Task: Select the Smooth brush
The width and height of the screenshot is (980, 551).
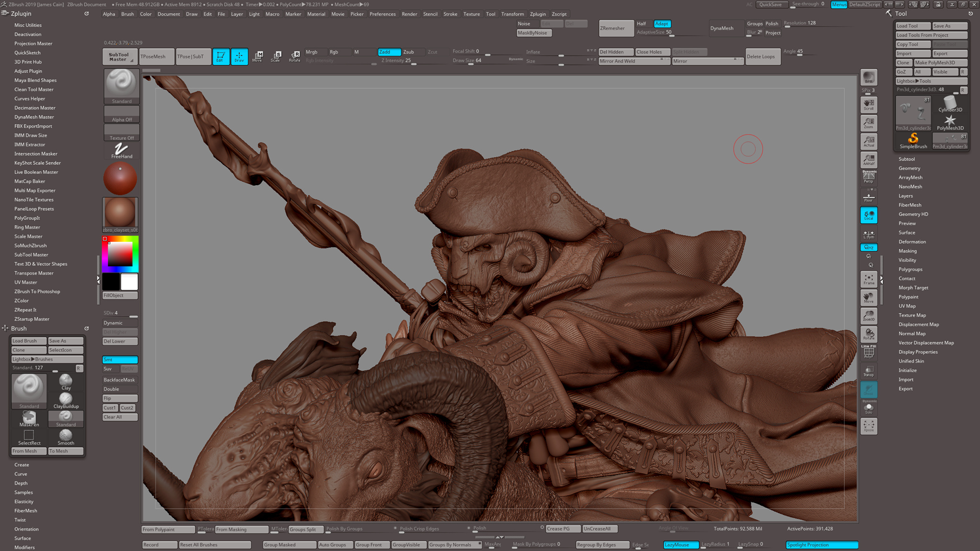Action: coord(66,437)
